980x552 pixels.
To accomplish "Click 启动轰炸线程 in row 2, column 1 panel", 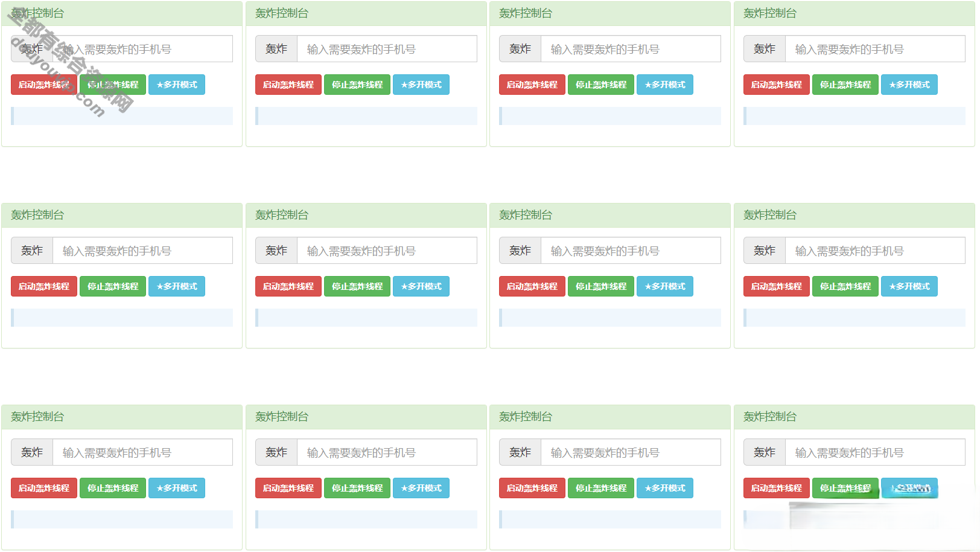I will pyautogui.click(x=44, y=286).
